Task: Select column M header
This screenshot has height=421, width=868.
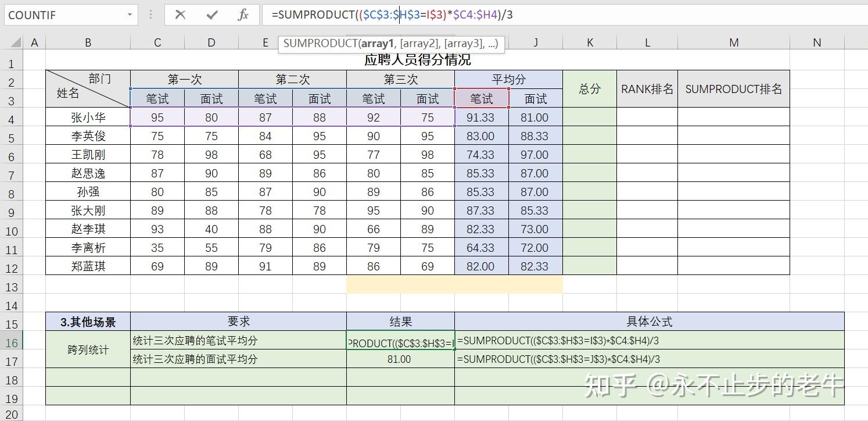Action: click(x=734, y=42)
